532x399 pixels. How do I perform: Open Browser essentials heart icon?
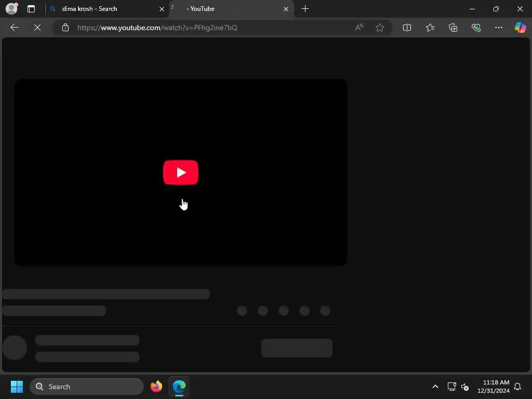pos(476,28)
